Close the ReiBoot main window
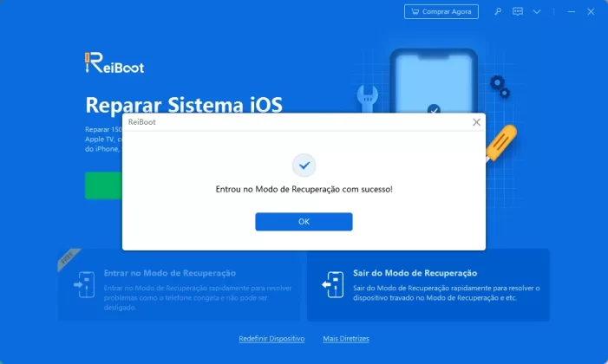Viewport: 608px width, 364px height. [591, 11]
